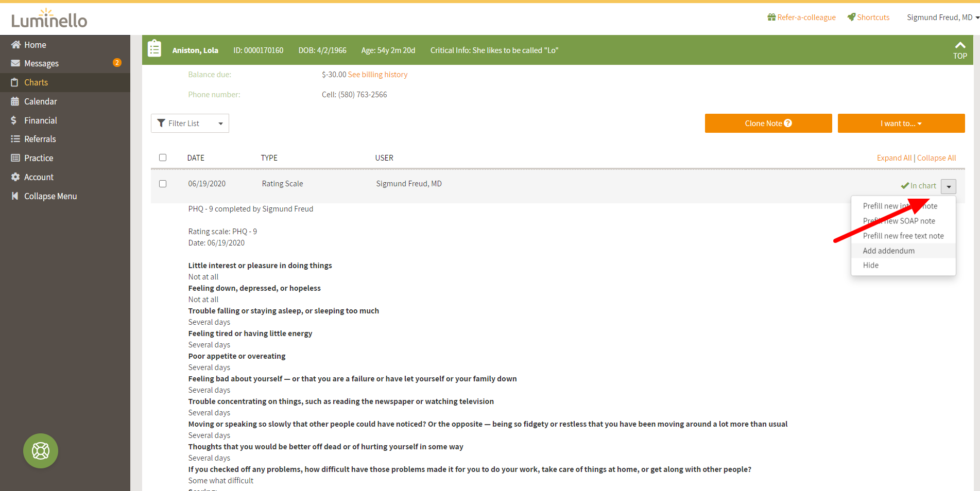Click the green In chart checkmark

pyautogui.click(x=905, y=186)
